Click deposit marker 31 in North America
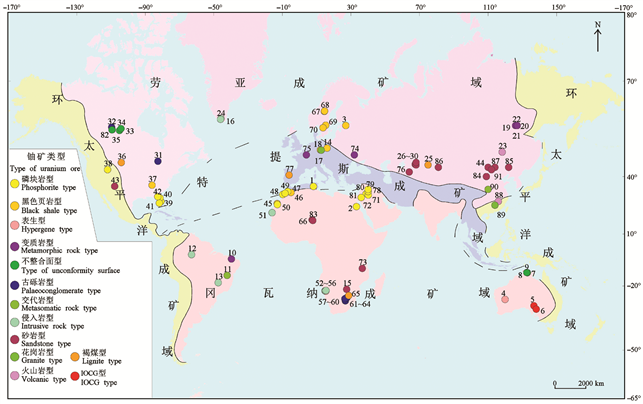 [x=158, y=159]
